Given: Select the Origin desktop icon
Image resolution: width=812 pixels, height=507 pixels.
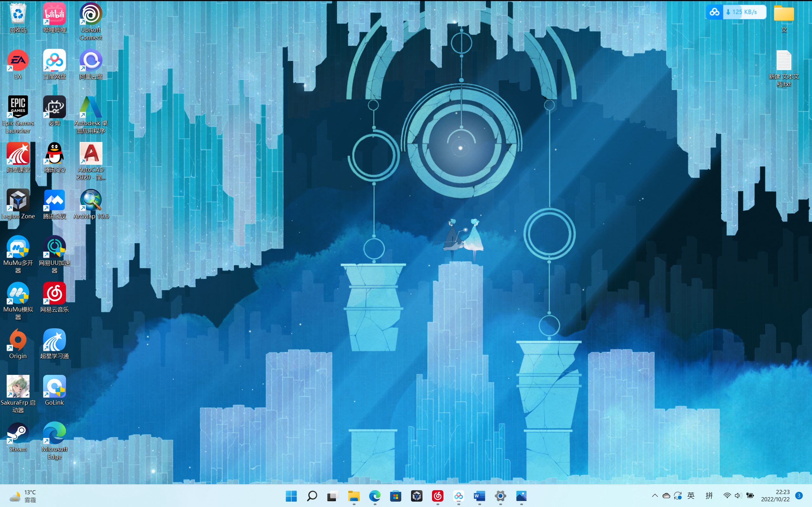Looking at the screenshot, I should pyautogui.click(x=18, y=340).
